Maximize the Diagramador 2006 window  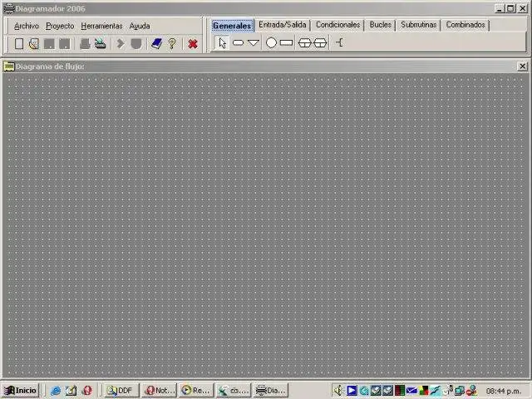(510, 9)
